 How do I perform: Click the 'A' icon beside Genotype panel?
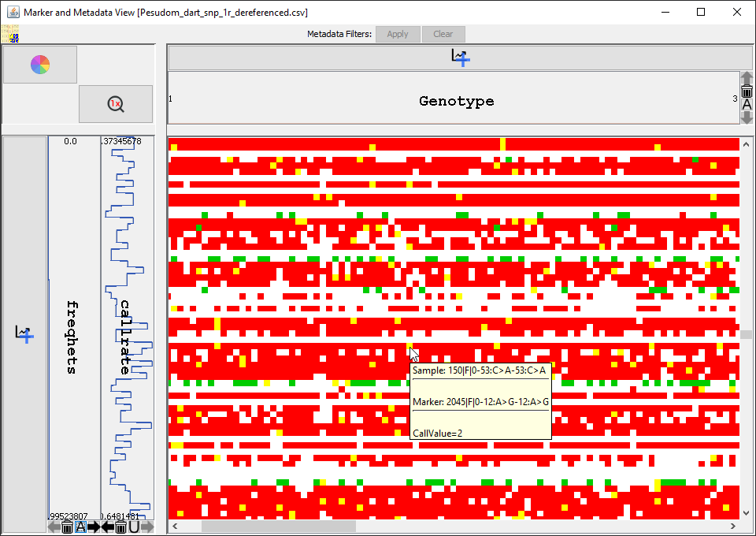[x=747, y=105]
